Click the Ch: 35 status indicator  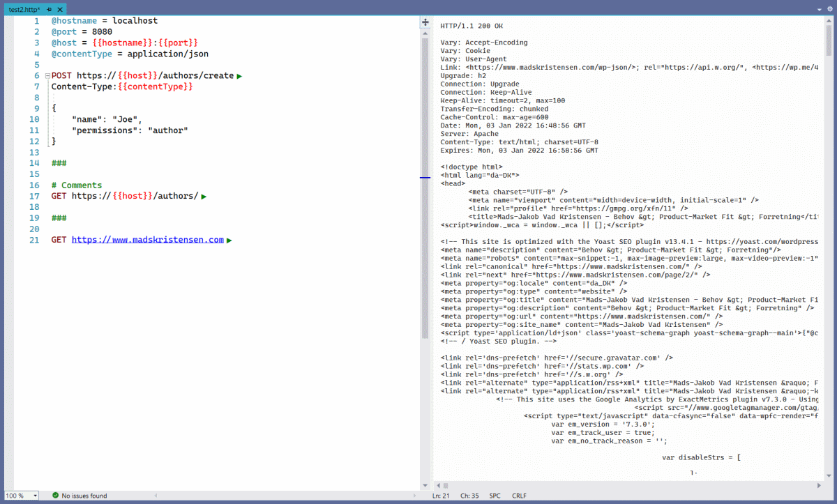[x=469, y=496]
